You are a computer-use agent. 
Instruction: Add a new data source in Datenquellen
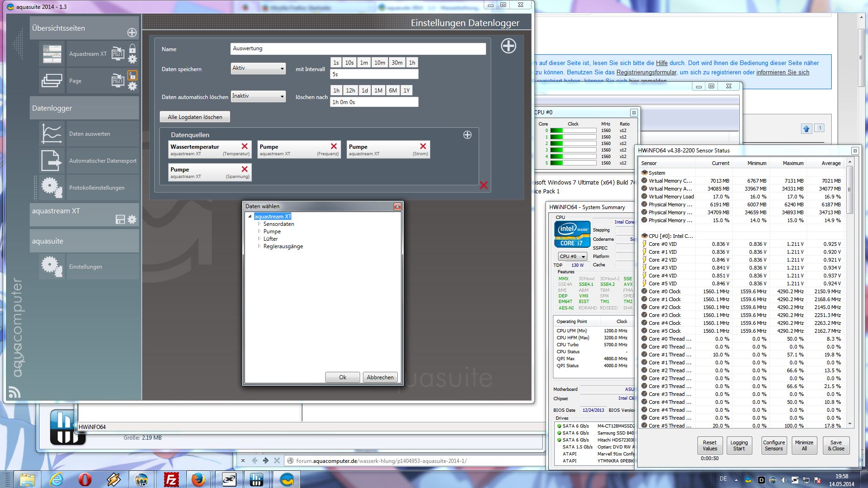pyautogui.click(x=467, y=135)
